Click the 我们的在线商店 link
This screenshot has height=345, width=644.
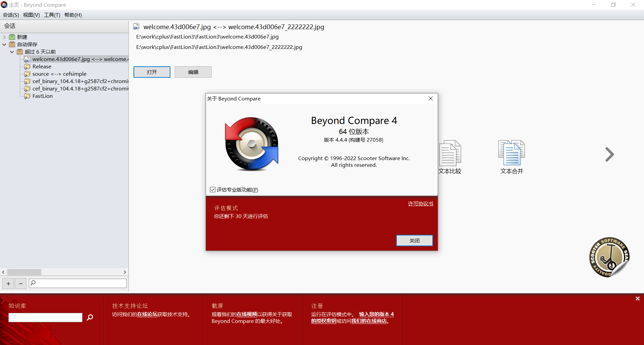point(369,321)
